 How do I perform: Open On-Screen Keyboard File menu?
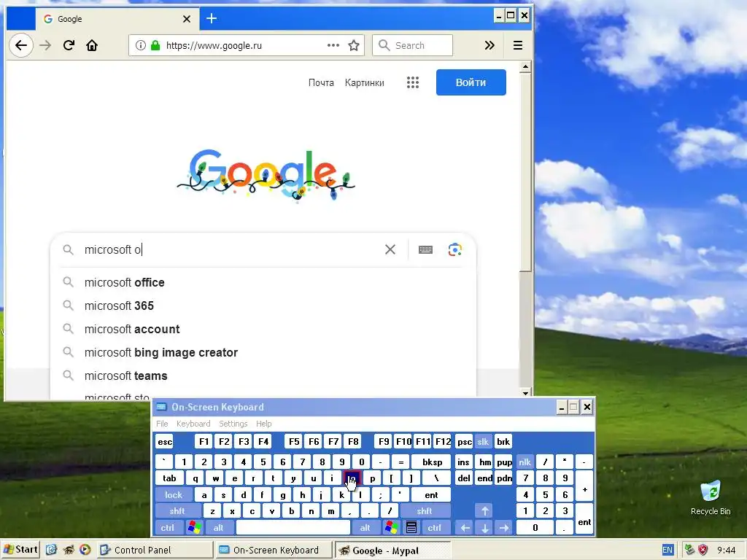(162, 424)
